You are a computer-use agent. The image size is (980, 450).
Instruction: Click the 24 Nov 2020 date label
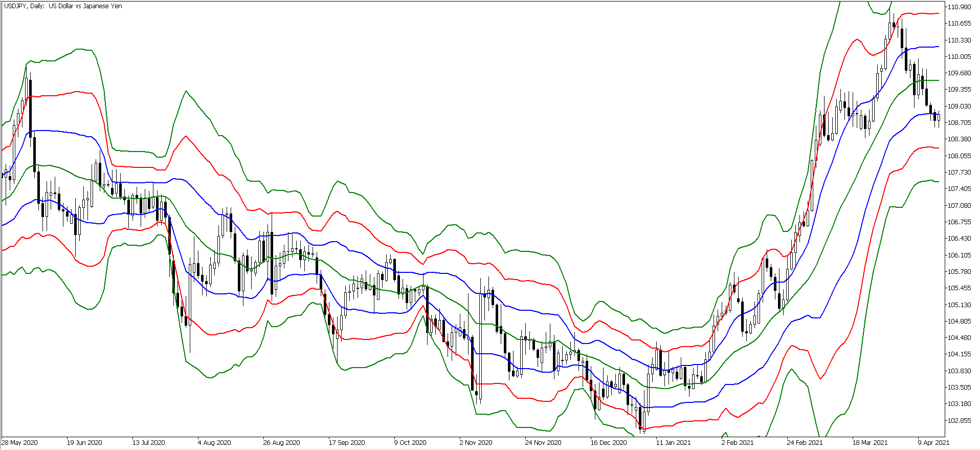[x=543, y=443]
